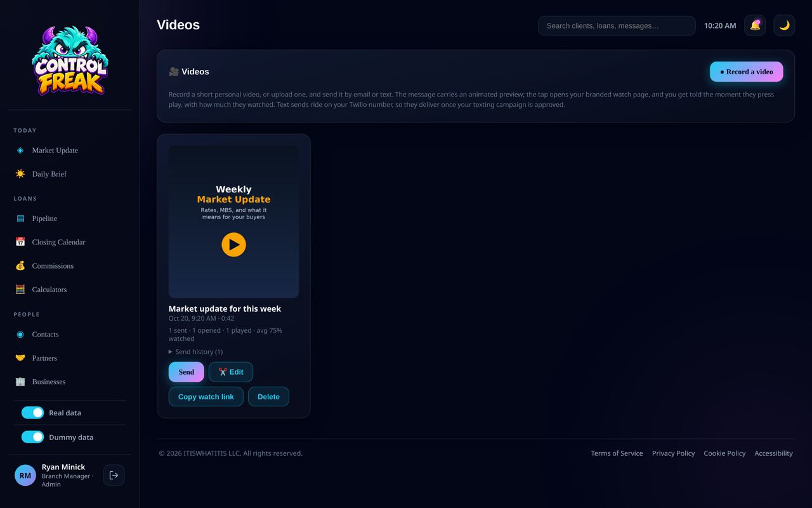Click the Partners handshake icon
812x508 pixels.
click(x=20, y=358)
